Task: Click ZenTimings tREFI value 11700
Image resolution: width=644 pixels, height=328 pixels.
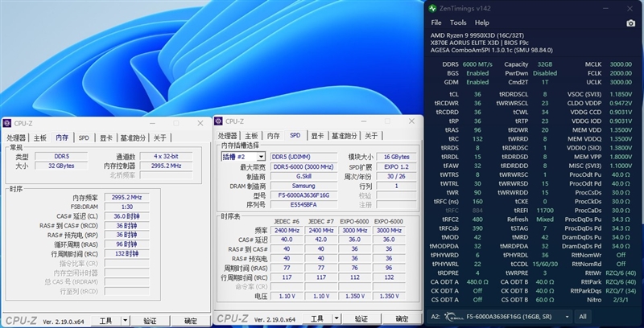Action: click(x=544, y=211)
